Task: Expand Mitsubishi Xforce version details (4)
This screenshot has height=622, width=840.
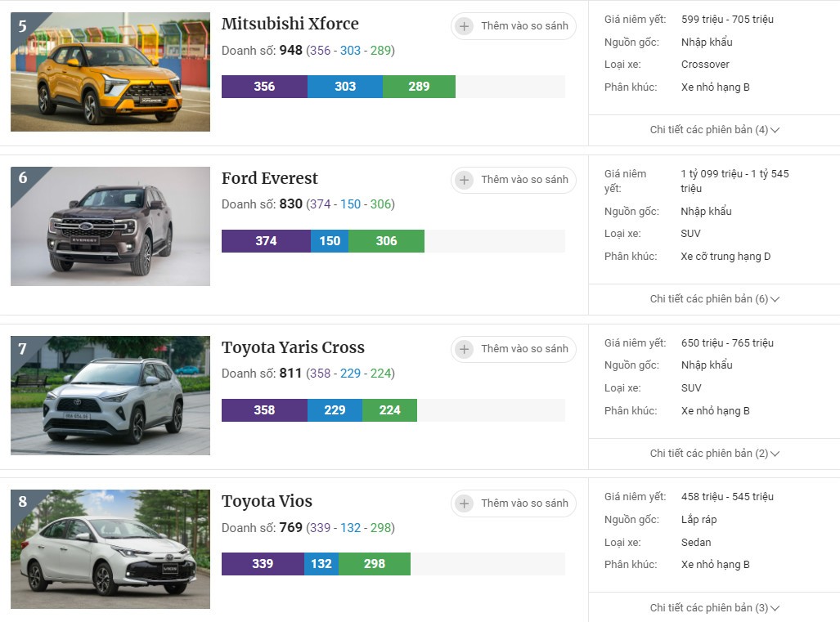Action: [714, 129]
